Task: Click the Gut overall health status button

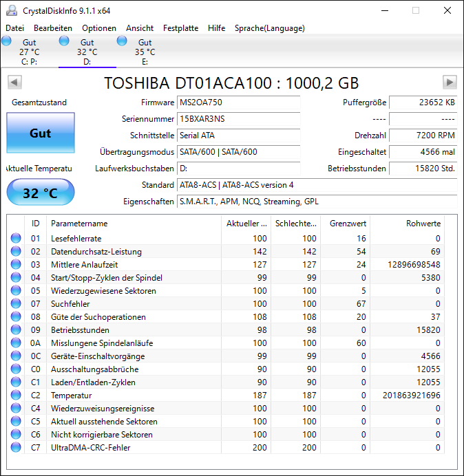Action: point(41,133)
